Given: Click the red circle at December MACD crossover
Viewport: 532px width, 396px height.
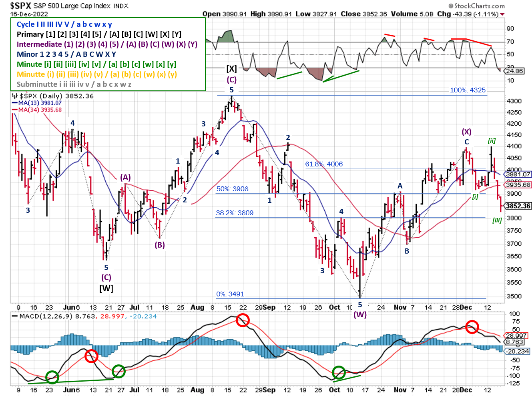Looking at the screenshot, I should (x=472, y=327).
